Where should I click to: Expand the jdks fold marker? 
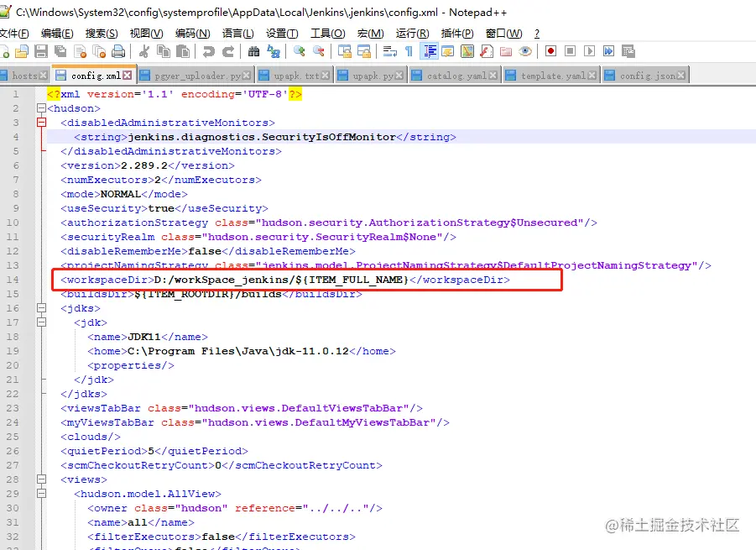coord(41,308)
